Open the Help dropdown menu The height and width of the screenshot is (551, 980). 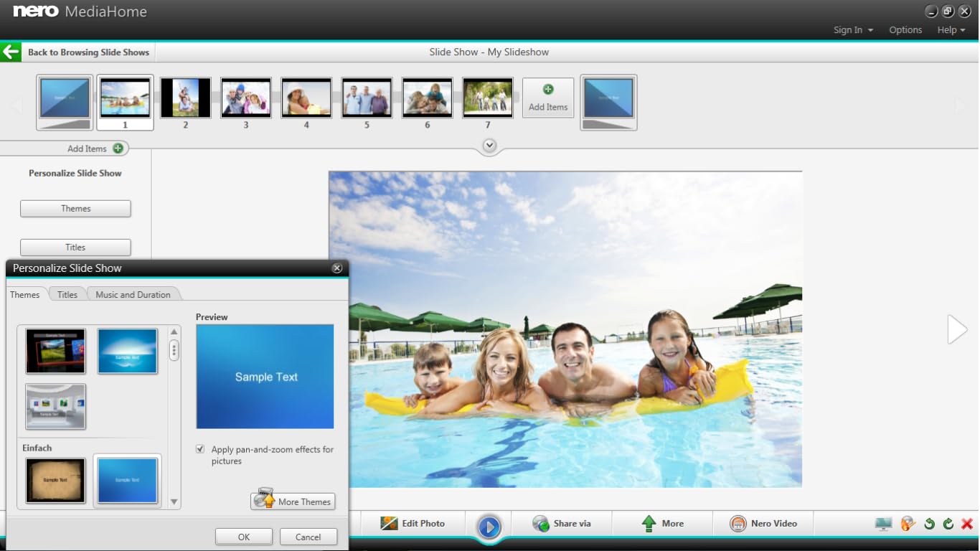click(951, 30)
